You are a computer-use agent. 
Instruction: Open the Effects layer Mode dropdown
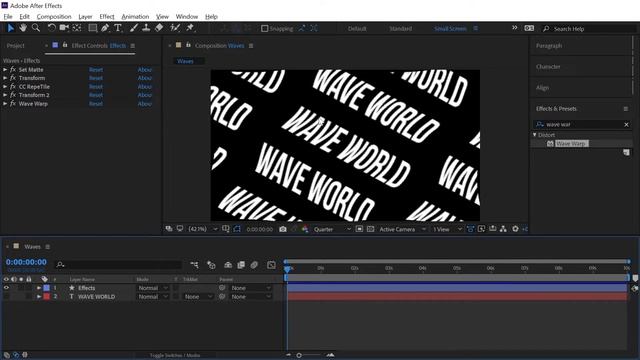153,288
